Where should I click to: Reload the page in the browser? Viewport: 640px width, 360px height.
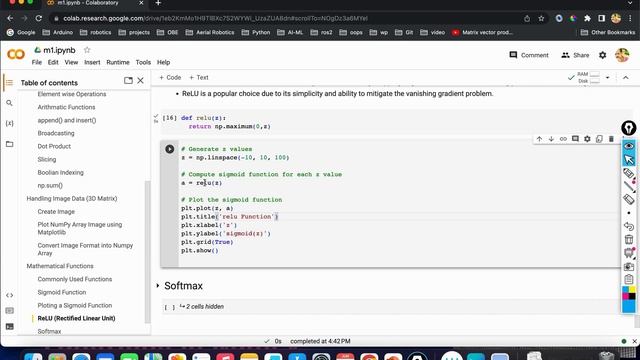[x=38, y=18]
